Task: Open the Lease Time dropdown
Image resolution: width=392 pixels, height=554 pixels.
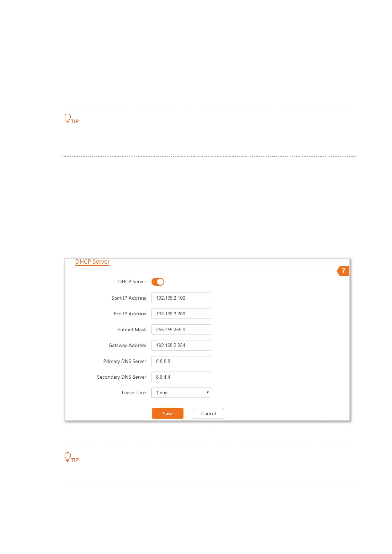Action: (181, 393)
